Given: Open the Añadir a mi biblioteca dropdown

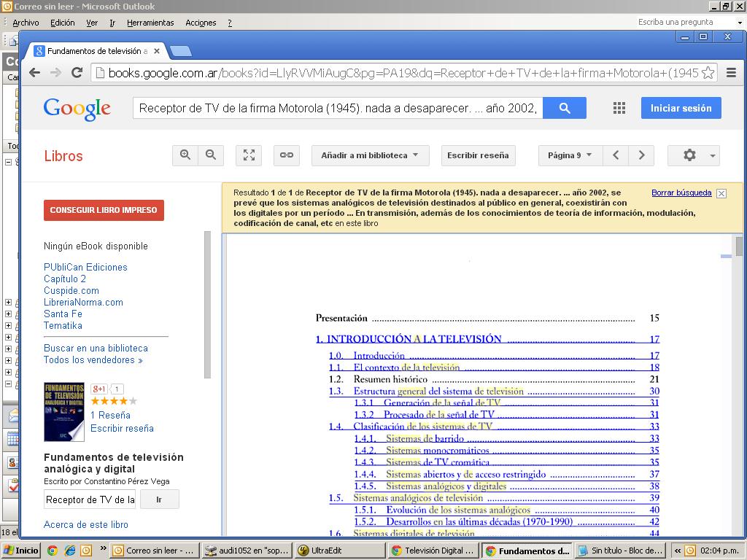Looking at the screenshot, I should 370,155.
